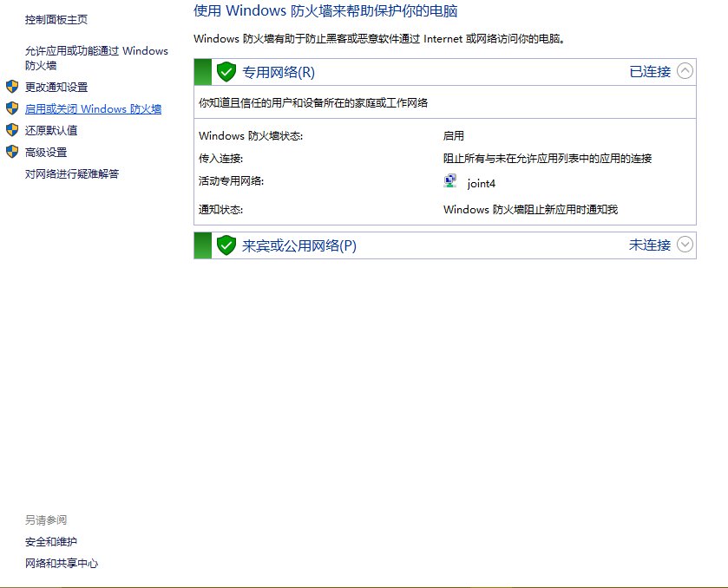The height and width of the screenshot is (588, 728).
Task: Open 网络和共享中心
Action: click(x=61, y=563)
